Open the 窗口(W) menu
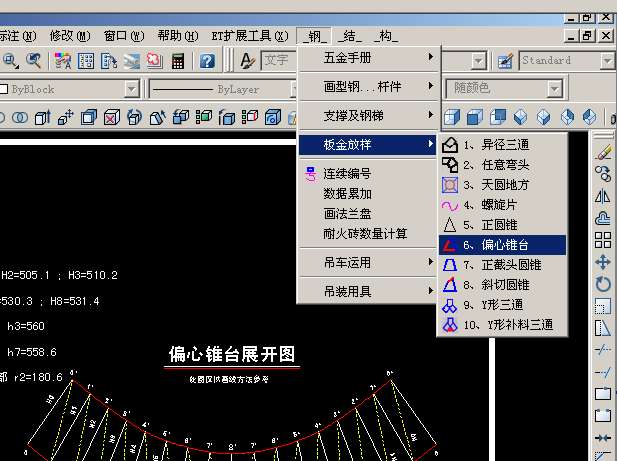This screenshot has width=617, height=461. (124, 36)
